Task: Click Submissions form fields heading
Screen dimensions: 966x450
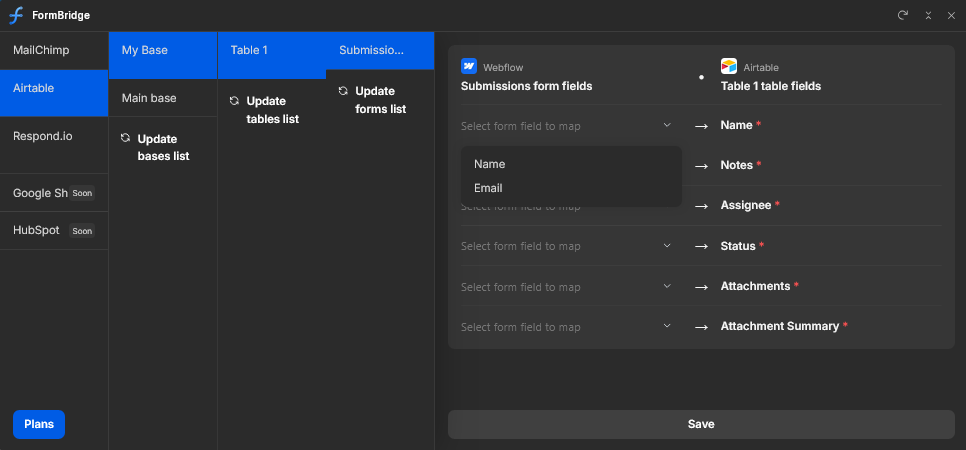Action: pyautogui.click(x=527, y=86)
